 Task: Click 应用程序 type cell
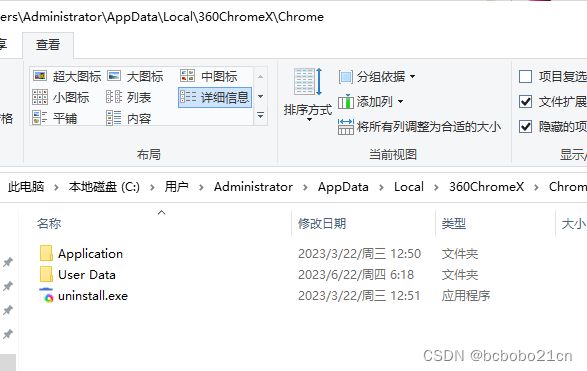point(466,296)
